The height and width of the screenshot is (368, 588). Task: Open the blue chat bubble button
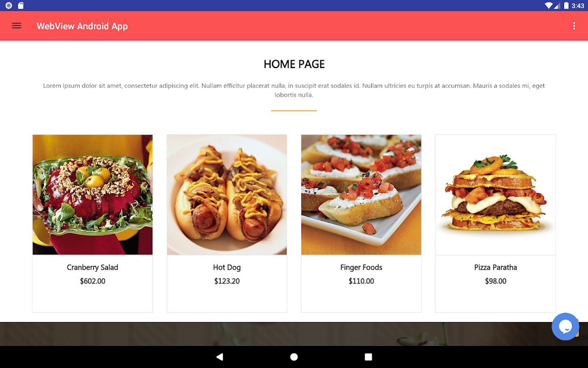pos(565,327)
